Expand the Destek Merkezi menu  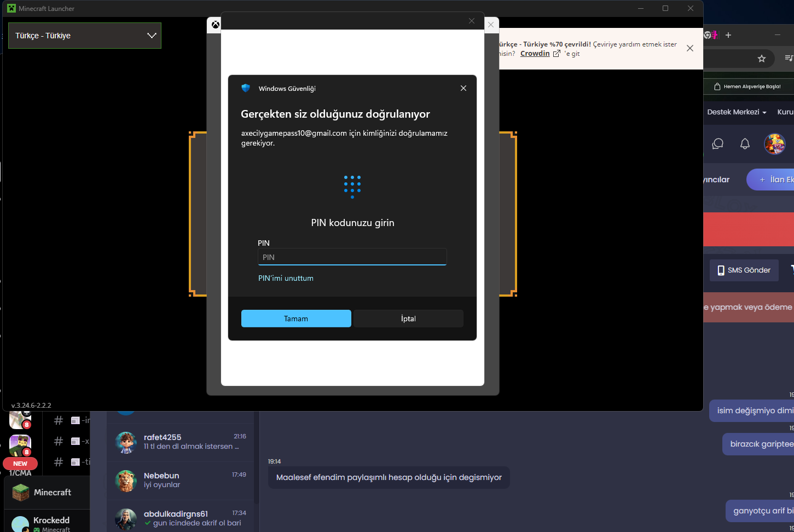pos(737,112)
